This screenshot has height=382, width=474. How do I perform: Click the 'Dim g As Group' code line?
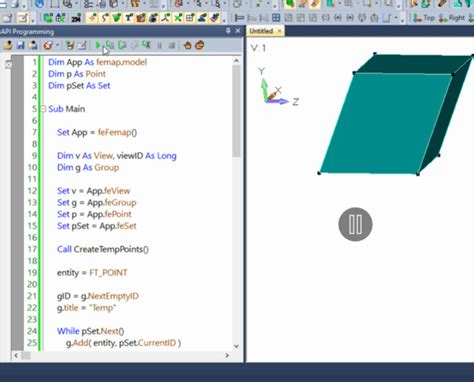pos(88,167)
